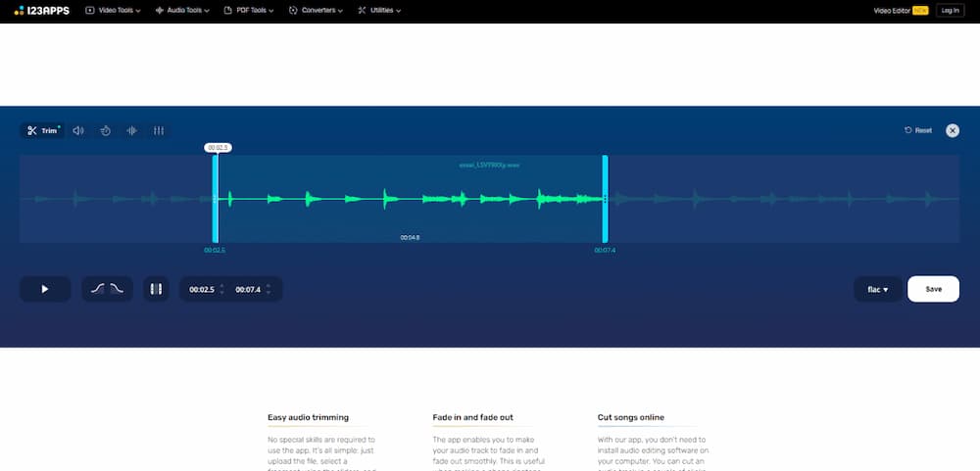The height and width of the screenshot is (471, 980).
Task: Select the Trim tool tab
Action: (x=42, y=130)
